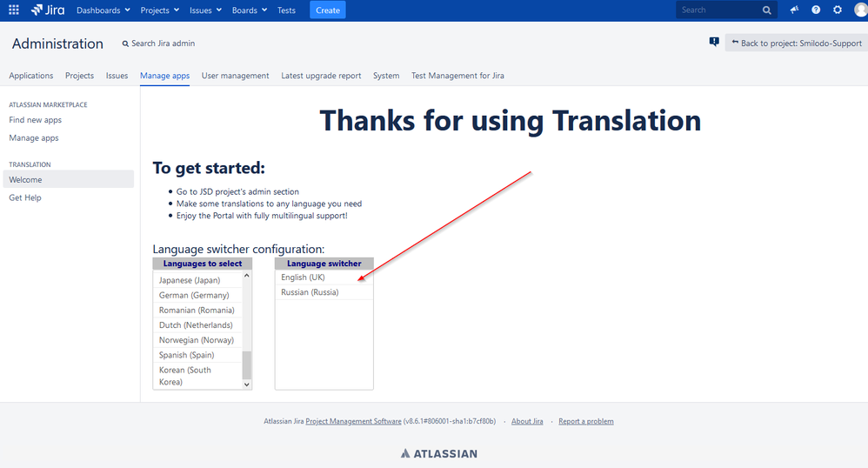This screenshot has height=468, width=868.
Task: Open the Latest upgrade report tab
Action: [321, 76]
